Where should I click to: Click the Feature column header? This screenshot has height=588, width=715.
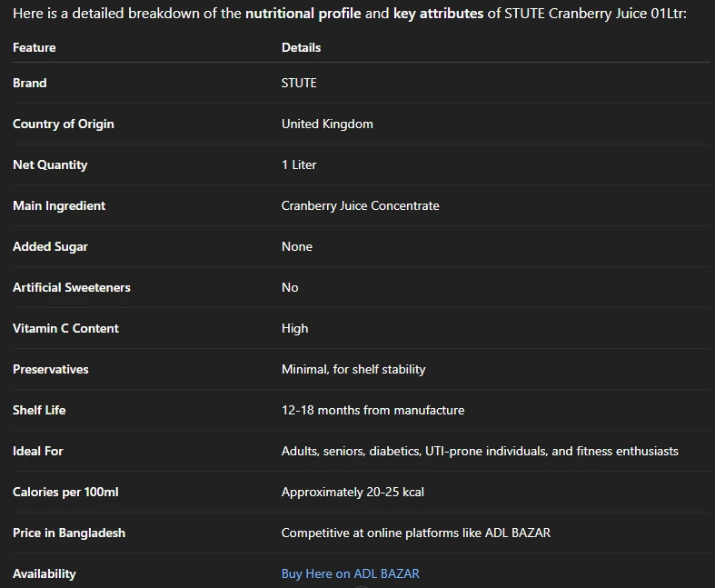[x=34, y=47]
